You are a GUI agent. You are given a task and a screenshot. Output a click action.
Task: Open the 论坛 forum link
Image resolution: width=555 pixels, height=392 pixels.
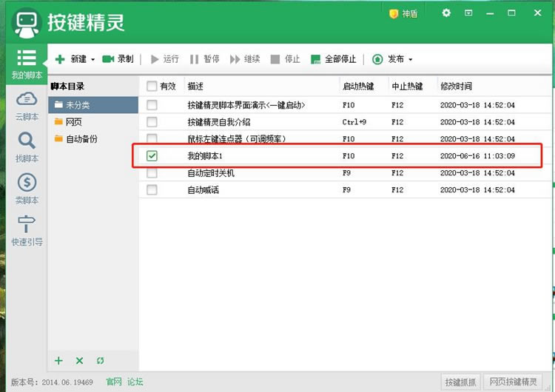[x=135, y=382]
